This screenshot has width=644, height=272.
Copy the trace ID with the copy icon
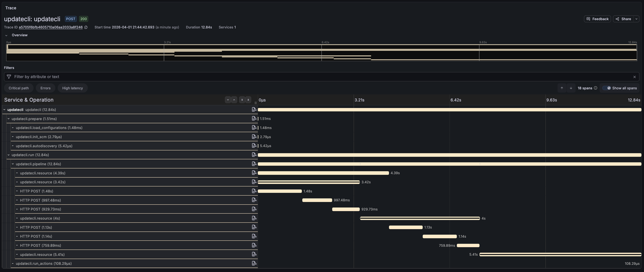[x=86, y=27]
